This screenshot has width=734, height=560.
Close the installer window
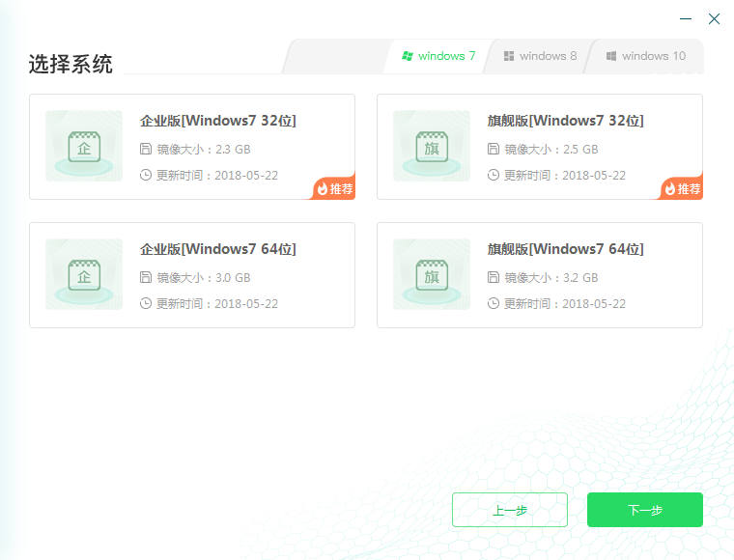click(x=714, y=18)
